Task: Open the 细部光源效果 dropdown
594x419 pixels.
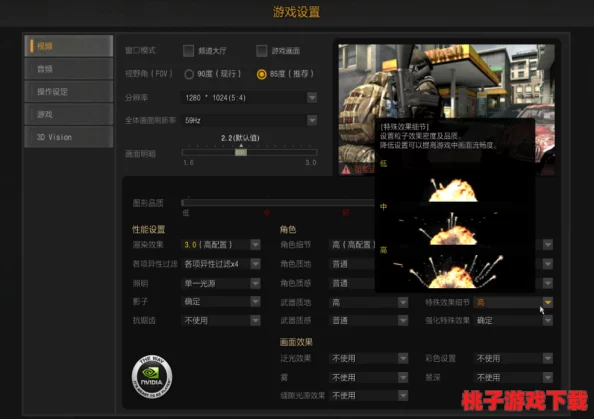Action: click(369, 396)
